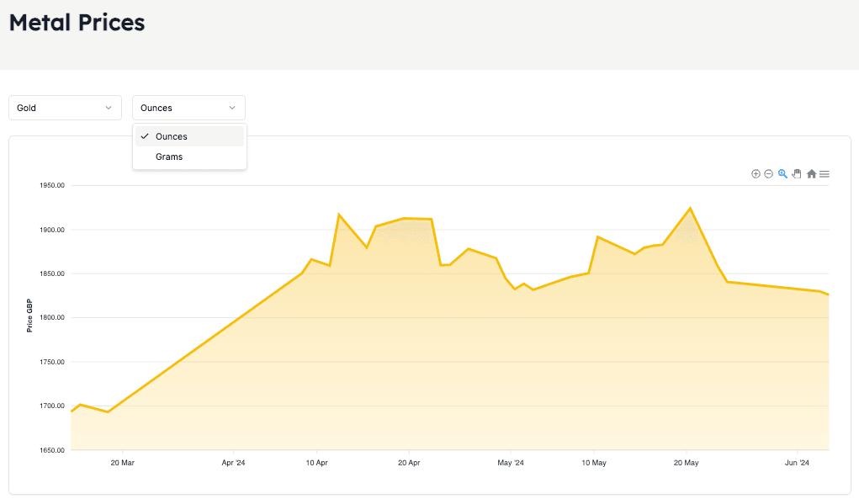
Task: Click the 20 Mar x-axis label
Action: coord(123,463)
